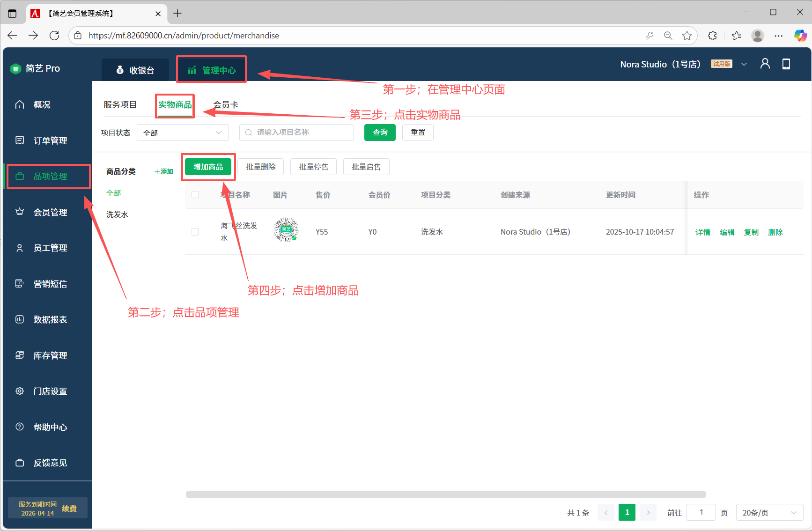Open 概况 overview home icon
812x531 pixels.
pyautogui.click(x=20, y=104)
